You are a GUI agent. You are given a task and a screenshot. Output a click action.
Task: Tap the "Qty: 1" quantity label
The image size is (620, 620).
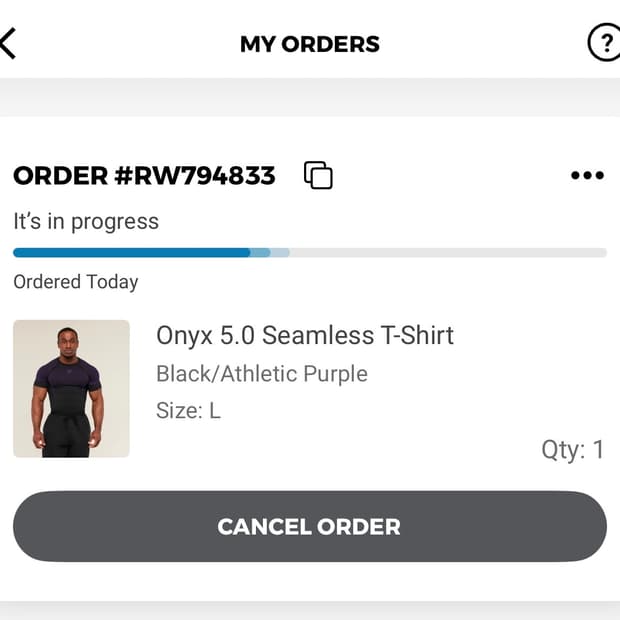coord(572,450)
